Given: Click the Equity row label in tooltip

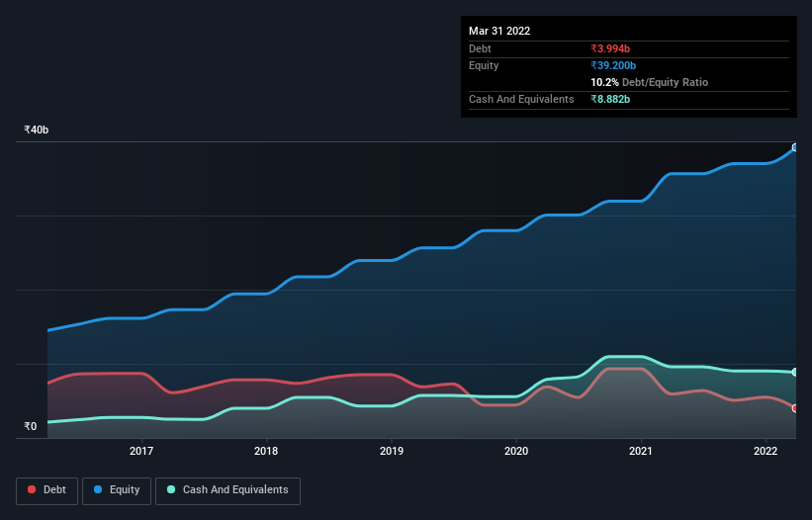Looking at the screenshot, I should click(484, 65).
